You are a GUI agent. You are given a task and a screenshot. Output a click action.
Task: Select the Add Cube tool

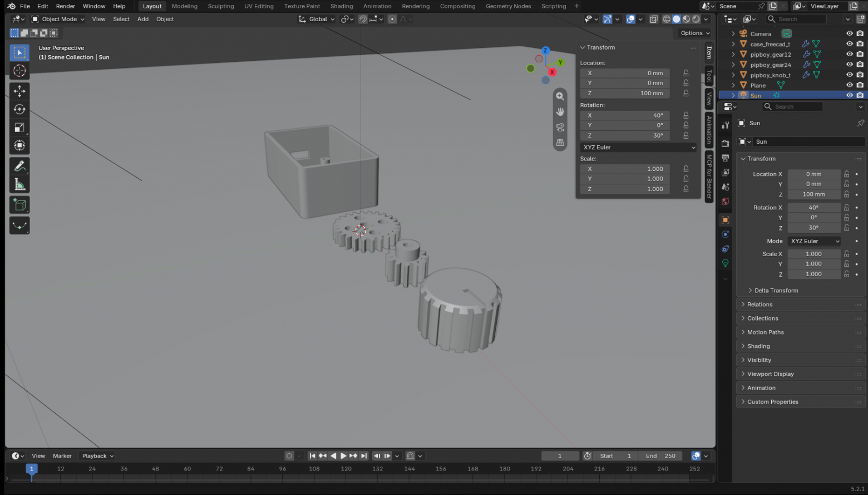tap(19, 205)
